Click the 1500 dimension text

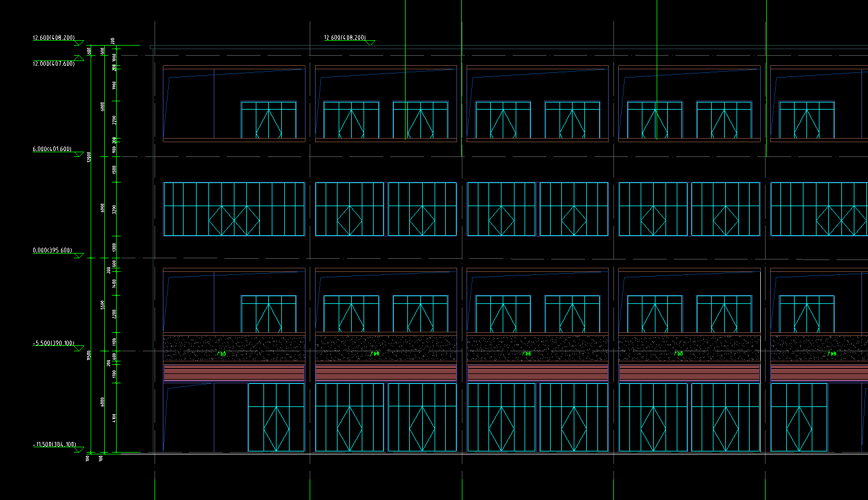pos(114,170)
